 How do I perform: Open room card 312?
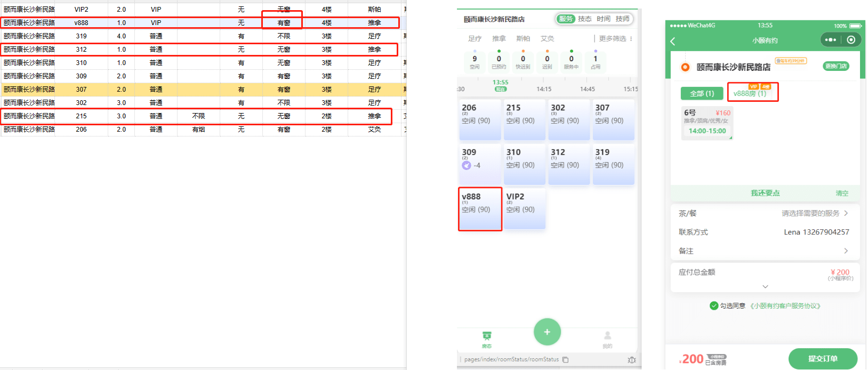tap(569, 164)
